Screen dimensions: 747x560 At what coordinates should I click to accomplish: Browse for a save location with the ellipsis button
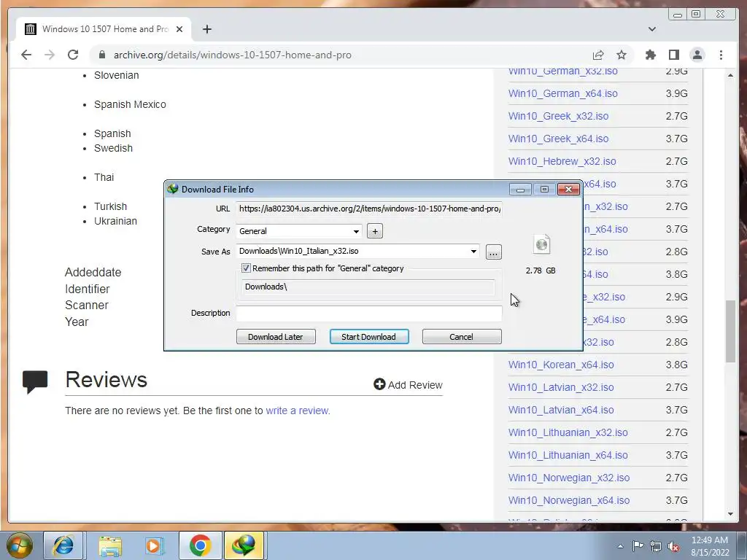(x=494, y=252)
